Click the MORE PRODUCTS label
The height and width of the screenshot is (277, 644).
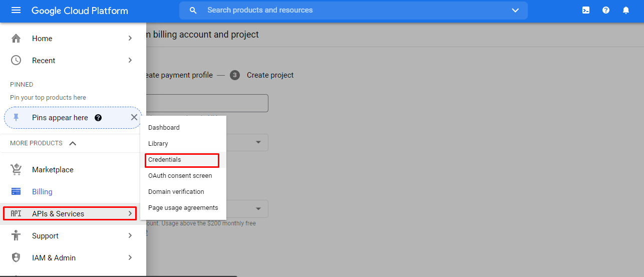(36, 143)
